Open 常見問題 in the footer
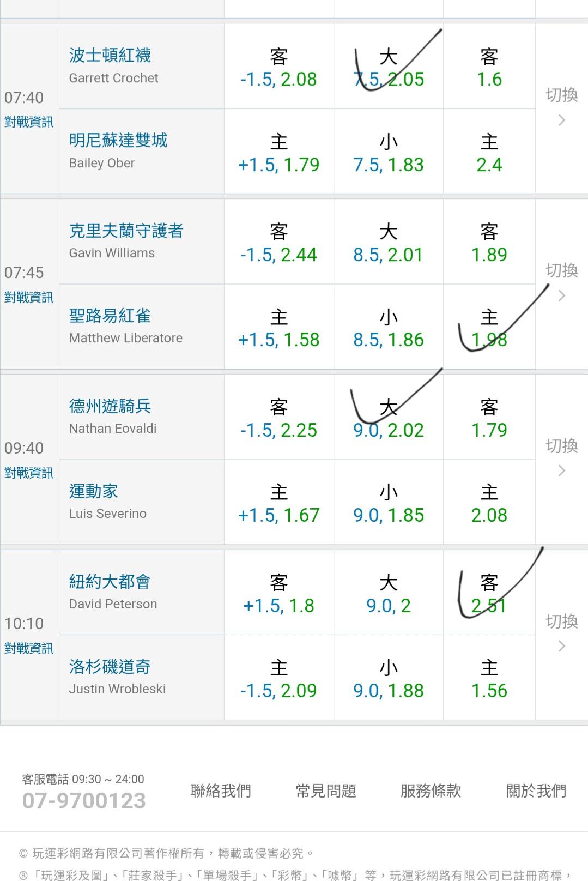Image resolution: width=588 pixels, height=881 pixels. coord(326,791)
